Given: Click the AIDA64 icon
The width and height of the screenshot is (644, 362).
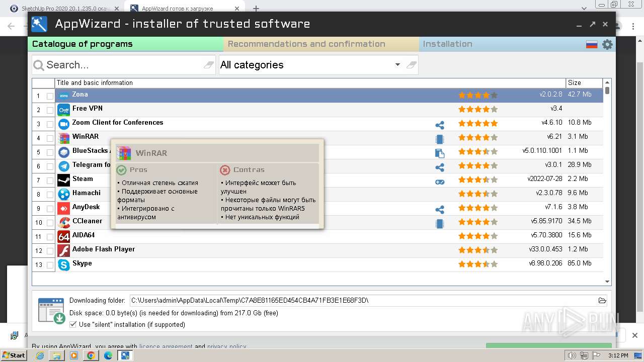Looking at the screenshot, I should coord(63,236).
